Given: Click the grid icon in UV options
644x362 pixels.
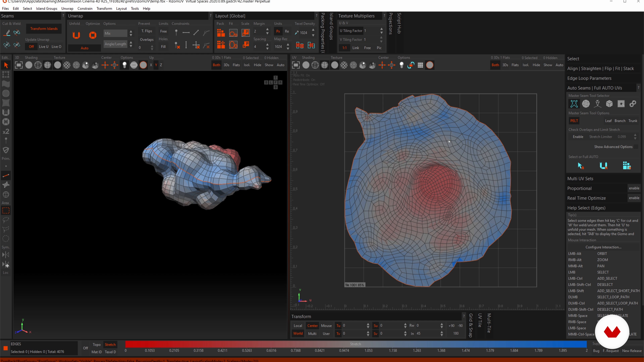Looking at the screenshot, I should 420,65.
